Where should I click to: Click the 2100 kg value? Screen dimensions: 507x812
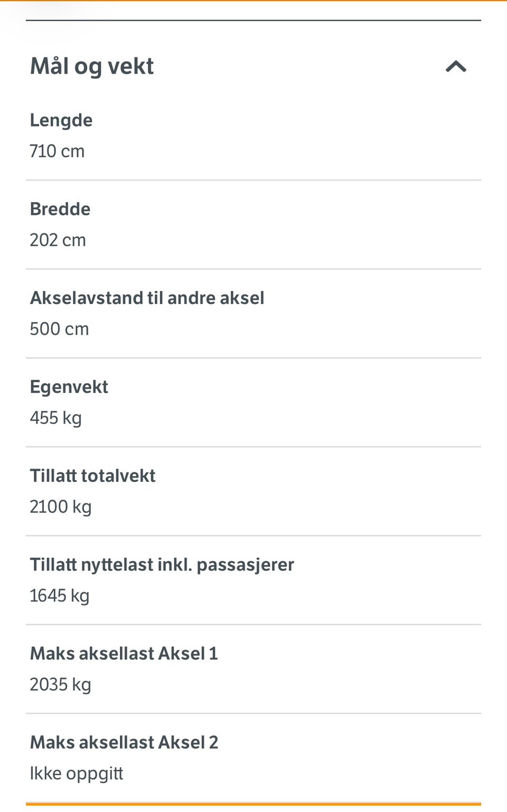pos(61,507)
